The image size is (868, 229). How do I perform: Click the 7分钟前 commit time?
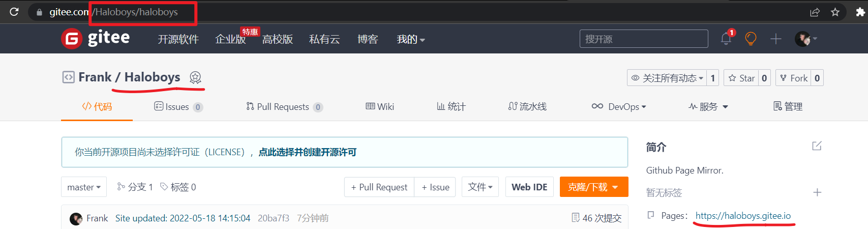(313, 218)
